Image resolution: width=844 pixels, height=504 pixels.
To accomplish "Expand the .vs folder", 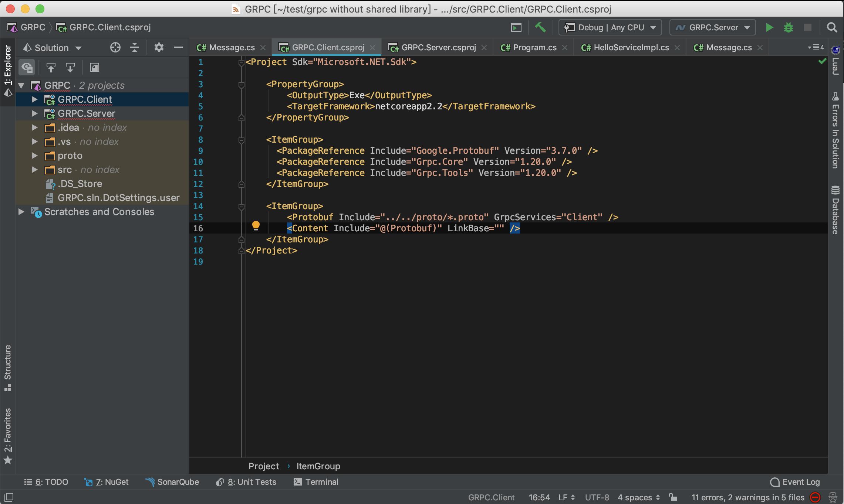I will [34, 142].
